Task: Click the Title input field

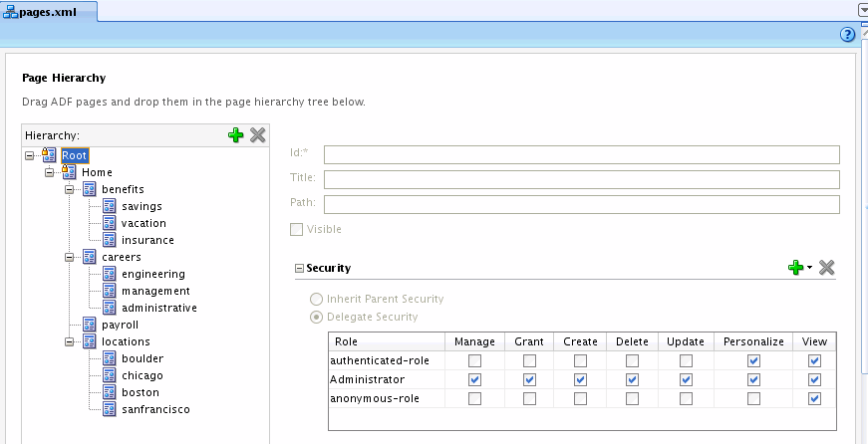Action: tap(581, 180)
